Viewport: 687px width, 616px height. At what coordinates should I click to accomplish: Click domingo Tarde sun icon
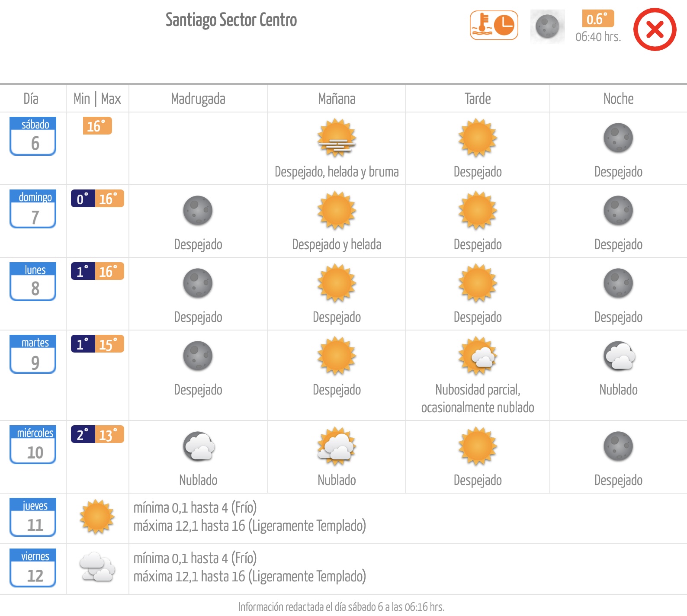(x=478, y=211)
